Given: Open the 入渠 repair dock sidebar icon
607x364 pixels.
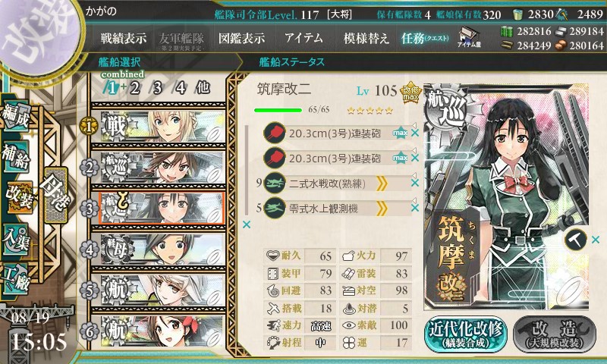Looking at the screenshot, I should pyautogui.click(x=16, y=239).
